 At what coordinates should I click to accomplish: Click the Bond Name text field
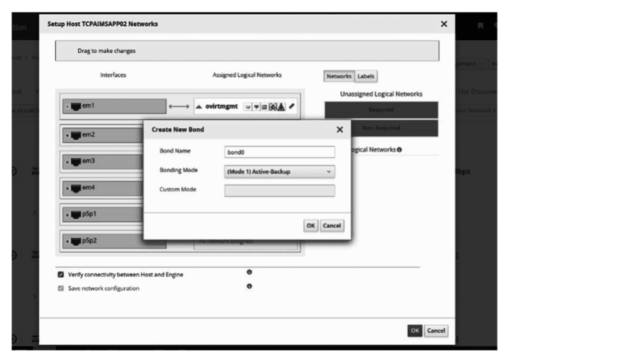coord(279,152)
